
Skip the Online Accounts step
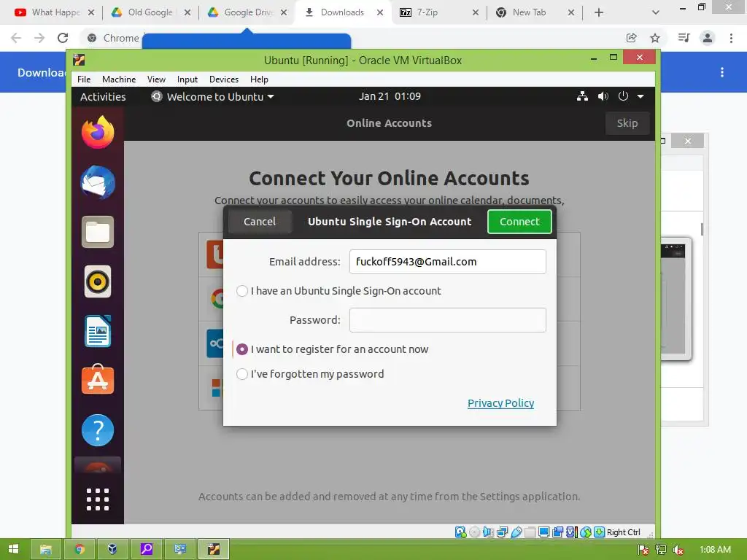point(627,123)
